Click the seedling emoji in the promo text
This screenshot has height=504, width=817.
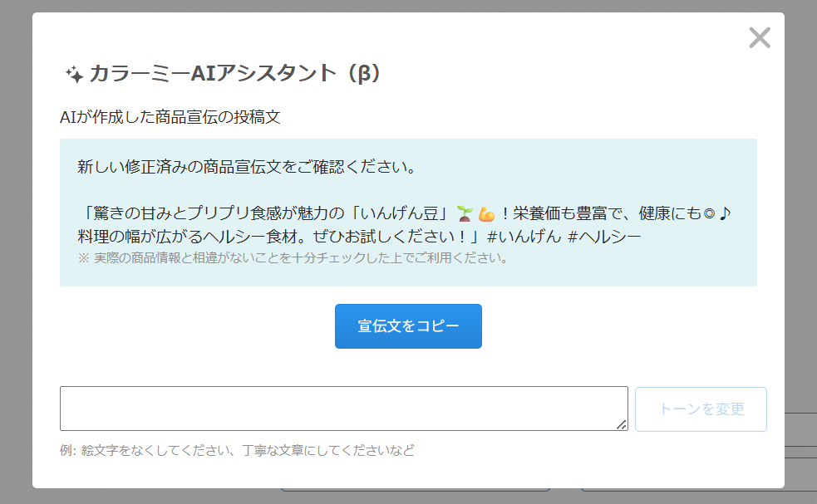465,214
